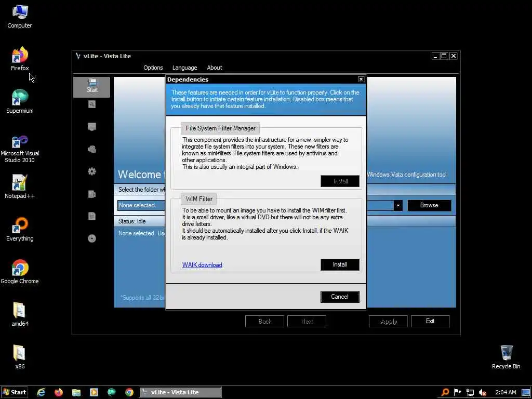532x399 pixels.
Task: Click the 'Windows Vista configuration tool' text
Action: [x=406, y=175]
